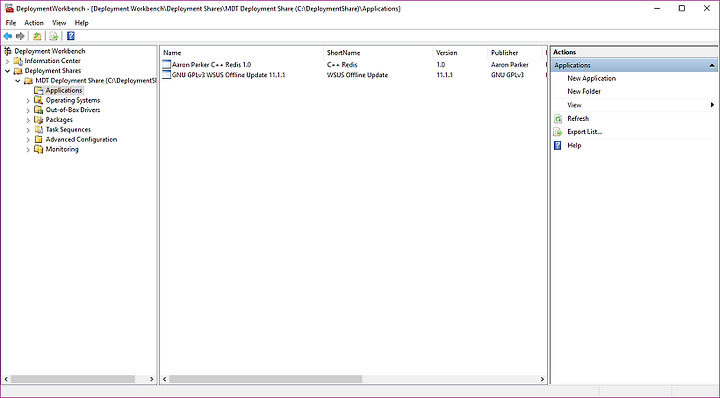Click the Refresh action label
Viewport: 720px width, 398px height.
pos(578,118)
